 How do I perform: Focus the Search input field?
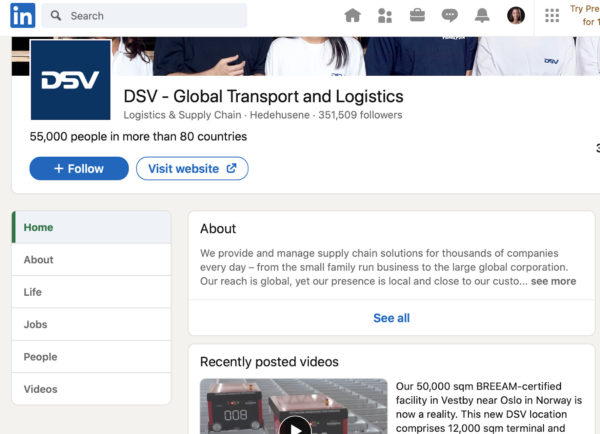[144, 16]
